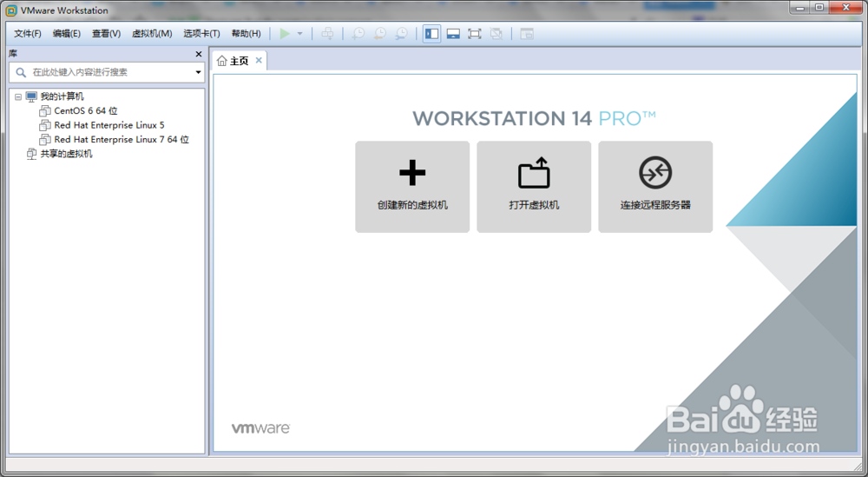Close the 主页 tab
The height and width of the screenshot is (477, 868).
click(x=259, y=61)
